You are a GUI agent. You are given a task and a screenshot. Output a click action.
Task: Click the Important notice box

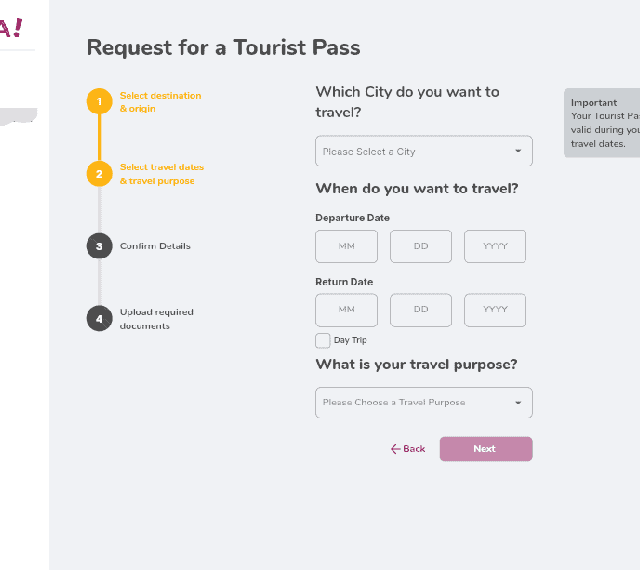[x=603, y=122]
